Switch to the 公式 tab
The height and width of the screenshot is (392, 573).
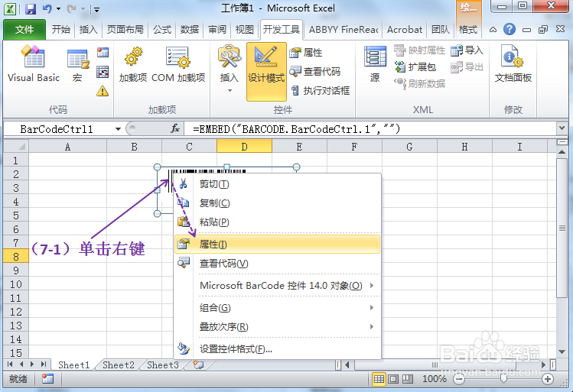coord(162,30)
